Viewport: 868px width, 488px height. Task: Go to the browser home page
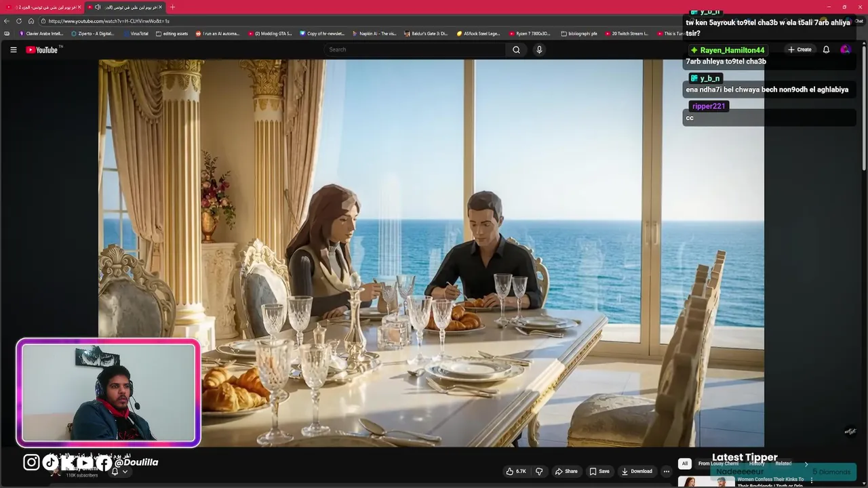tap(31, 21)
